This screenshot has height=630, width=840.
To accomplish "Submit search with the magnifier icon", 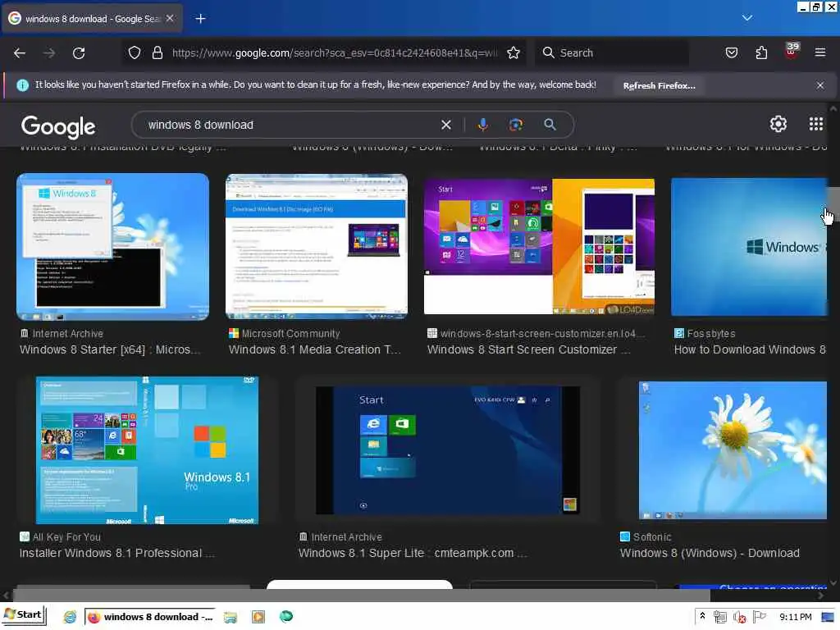I will point(550,125).
